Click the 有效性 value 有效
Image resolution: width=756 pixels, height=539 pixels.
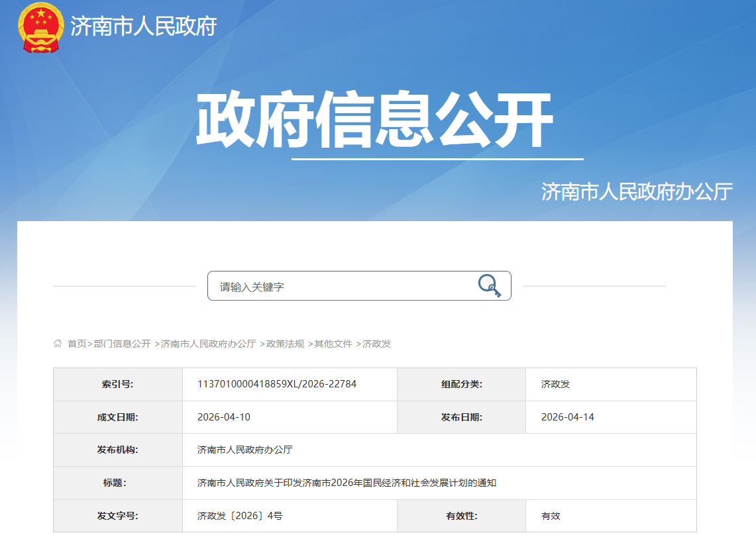pyautogui.click(x=551, y=516)
